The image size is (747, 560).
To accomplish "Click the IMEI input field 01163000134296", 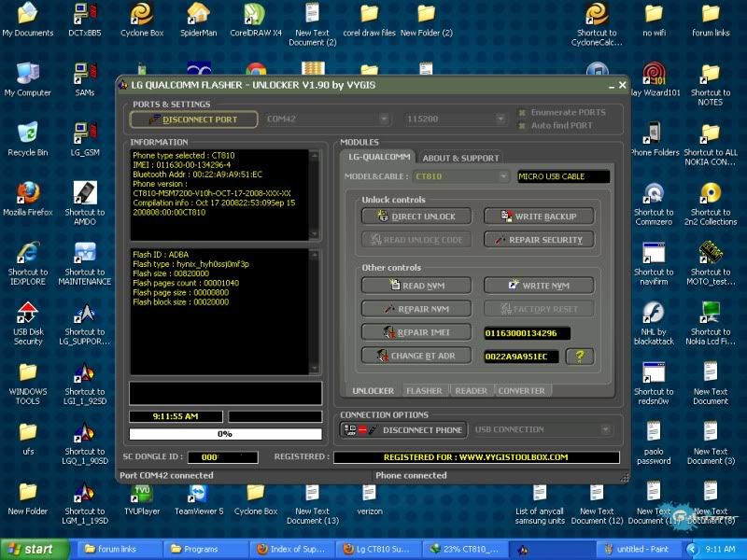I will 527,333.
